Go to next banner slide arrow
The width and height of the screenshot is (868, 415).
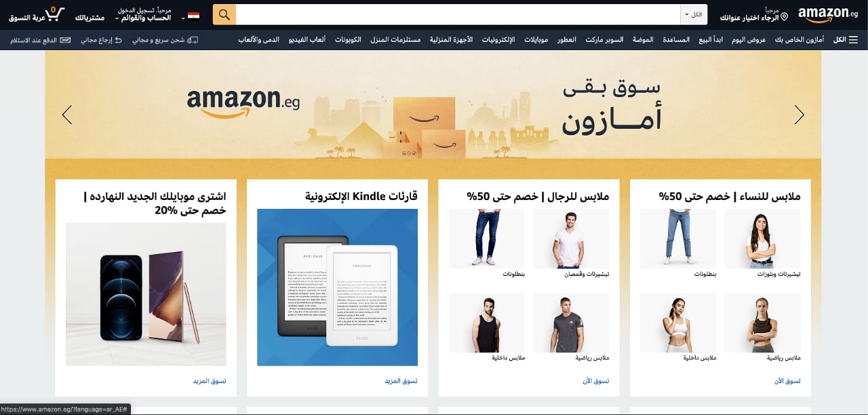799,115
